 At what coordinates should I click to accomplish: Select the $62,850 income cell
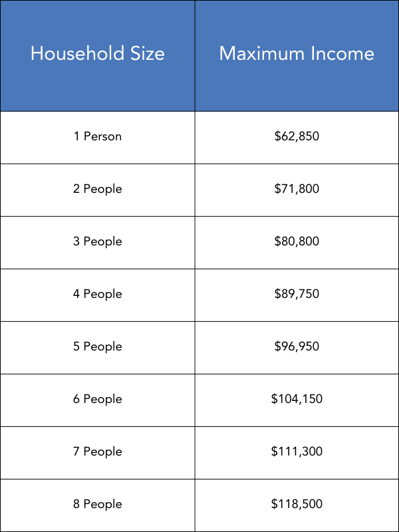(x=297, y=138)
